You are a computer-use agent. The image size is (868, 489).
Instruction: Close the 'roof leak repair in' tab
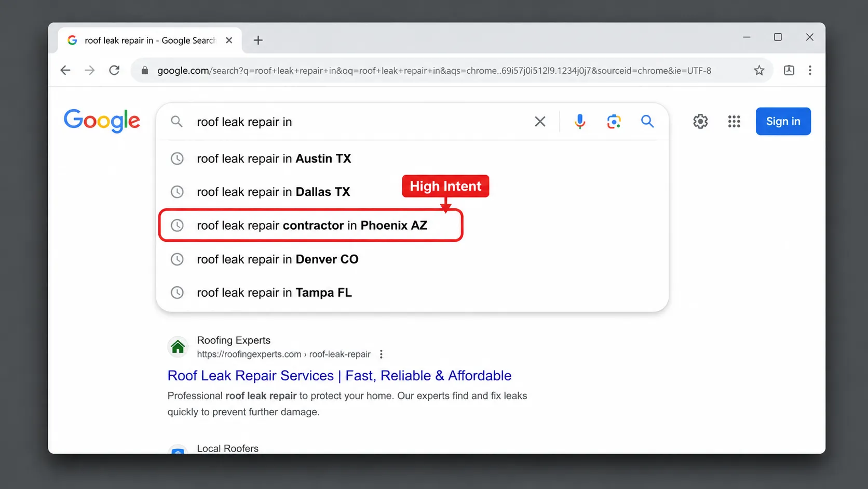click(229, 40)
